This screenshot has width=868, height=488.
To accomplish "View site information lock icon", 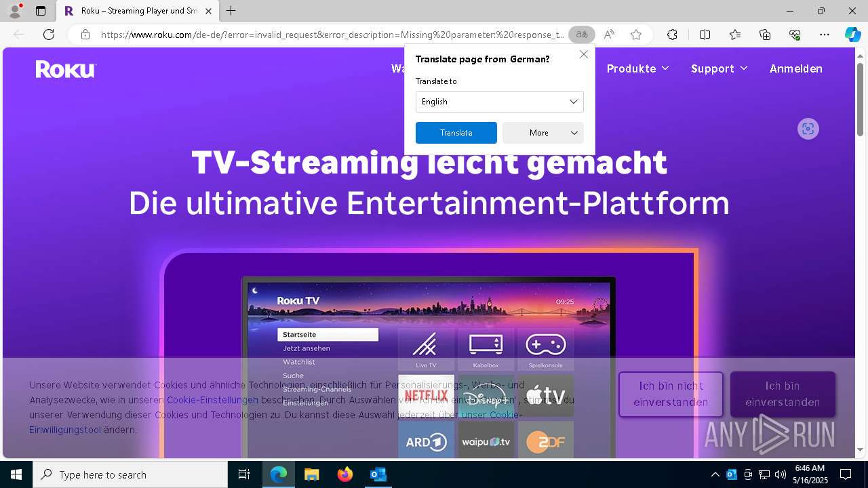I will pos(85,35).
